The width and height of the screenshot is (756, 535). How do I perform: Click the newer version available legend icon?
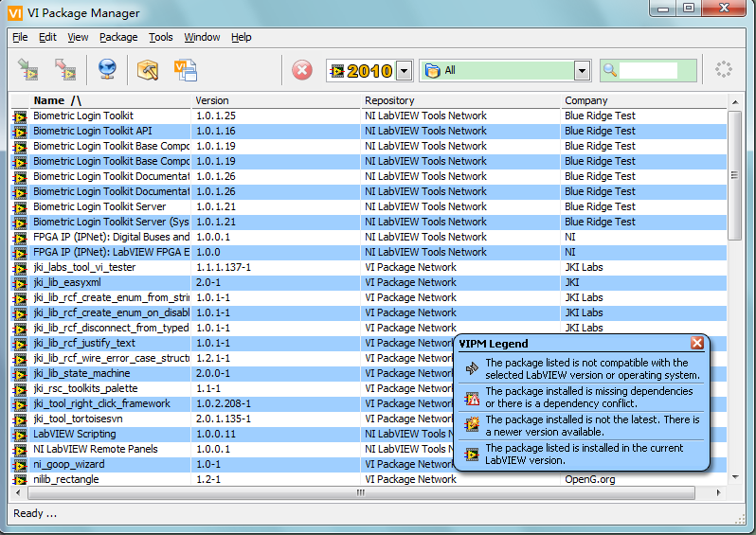472,424
